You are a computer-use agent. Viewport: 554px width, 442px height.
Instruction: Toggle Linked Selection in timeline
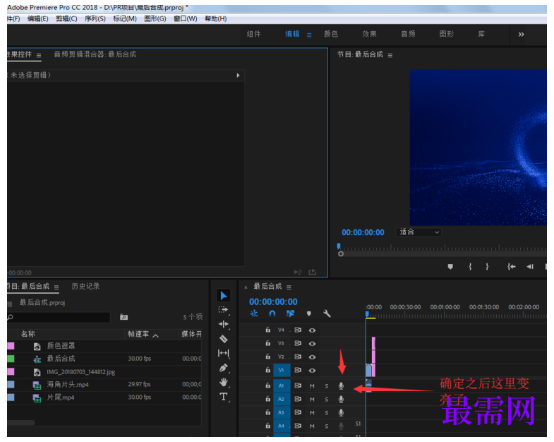(290, 313)
